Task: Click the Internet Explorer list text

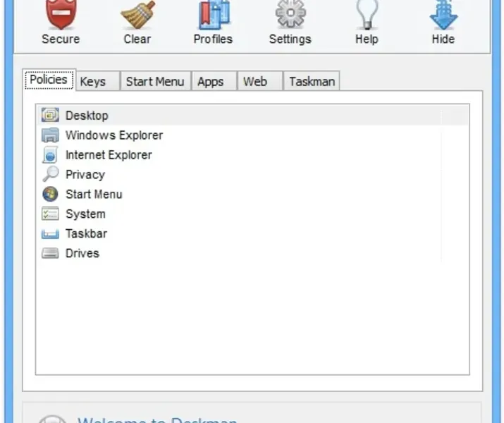Action: 109,155
